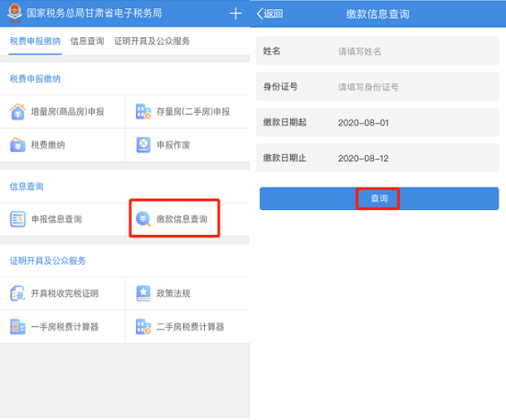Click the 二手房税费计算器 icon

(x=144, y=327)
